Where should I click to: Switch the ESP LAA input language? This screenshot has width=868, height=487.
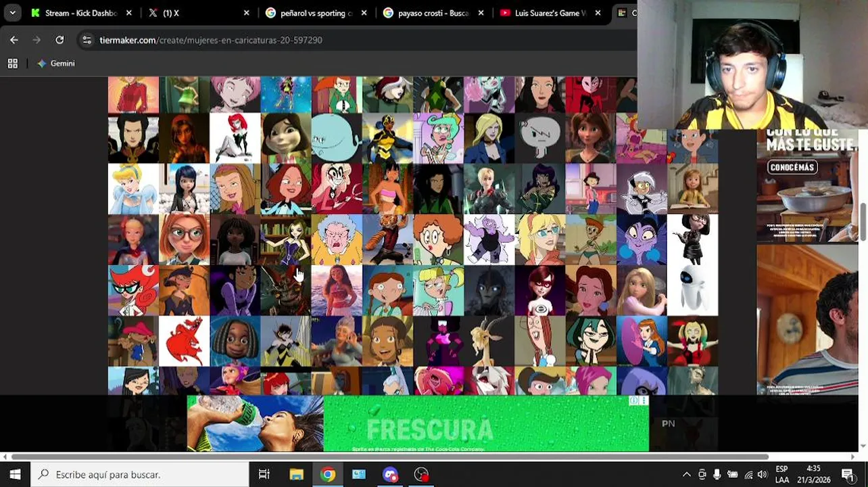(x=782, y=475)
